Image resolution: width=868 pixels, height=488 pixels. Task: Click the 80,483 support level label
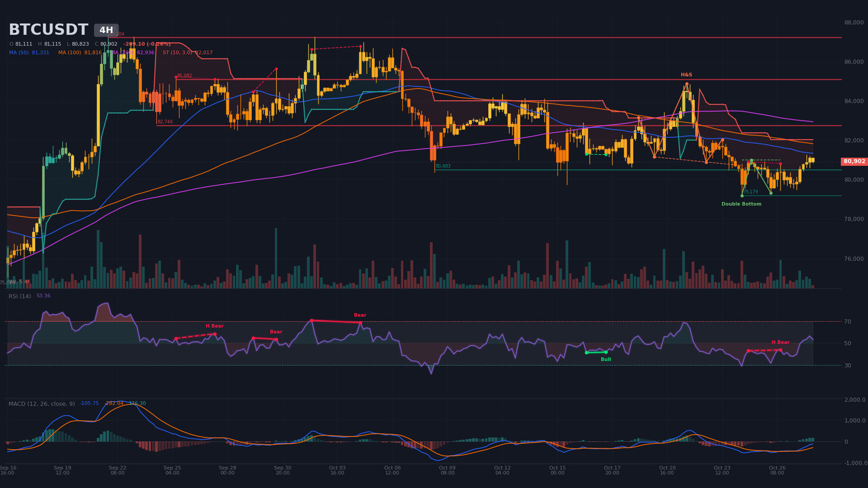(x=443, y=166)
